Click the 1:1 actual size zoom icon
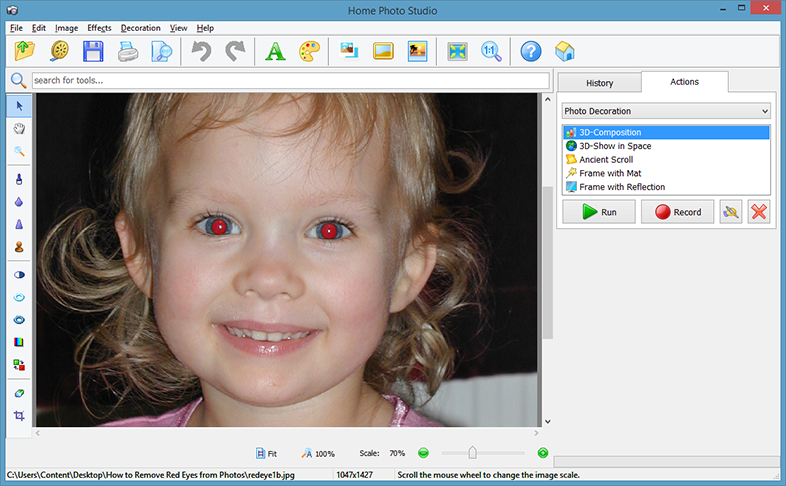 pyautogui.click(x=491, y=51)
